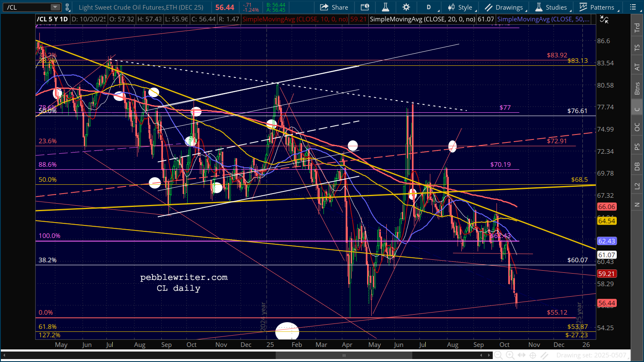The height and width of the screenshot is (362, 644).
Task: Click the 88.6% Fibonacci label
Action: pyautogui.click(x=47, y=165)
